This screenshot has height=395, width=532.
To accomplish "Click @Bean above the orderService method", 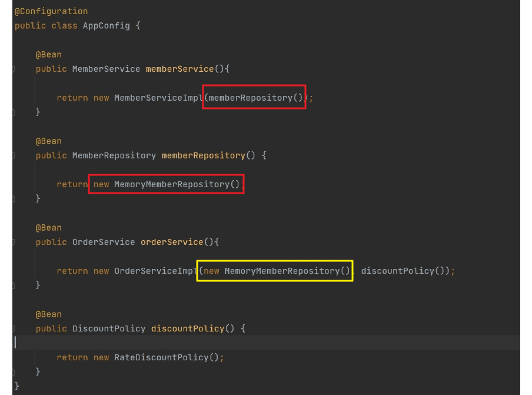I will click(x=48, y=228).
